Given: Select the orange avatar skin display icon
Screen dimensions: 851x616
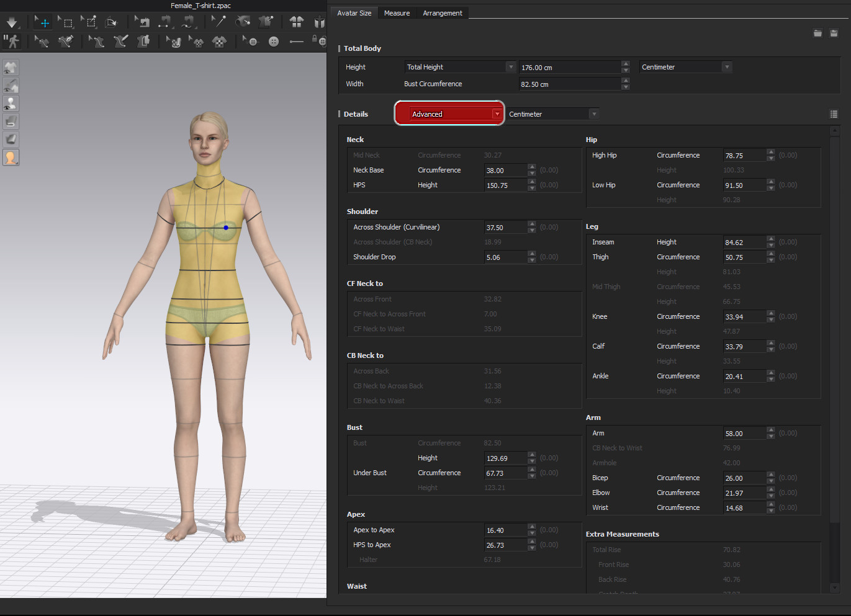Looking at the screenshot, I should pyautogui.click(x=11, y=158).
